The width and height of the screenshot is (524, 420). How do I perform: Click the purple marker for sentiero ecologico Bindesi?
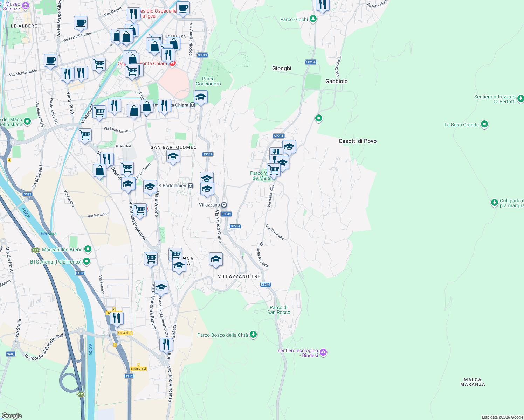point(323,353)
